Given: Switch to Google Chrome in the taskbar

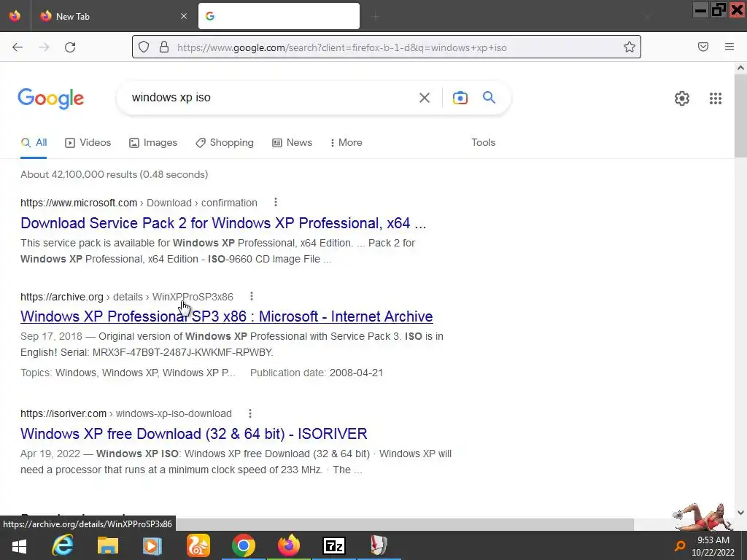Looking at the screenshot, I should coord(244,545).
